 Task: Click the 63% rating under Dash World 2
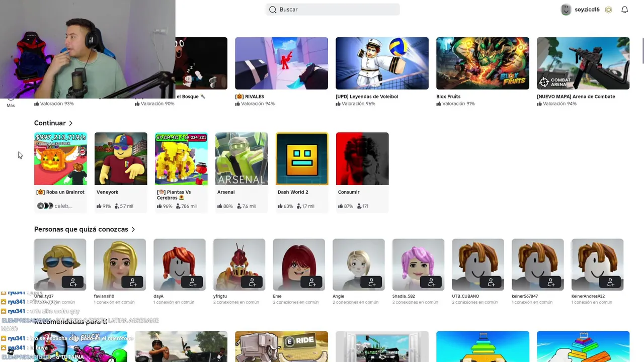tap(285, 206)
